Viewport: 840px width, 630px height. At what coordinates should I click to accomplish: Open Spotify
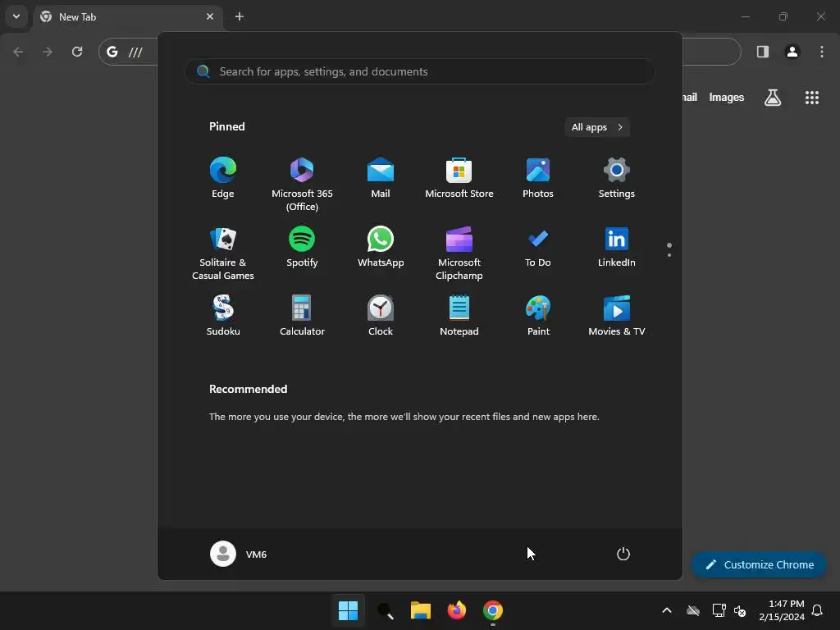coord(302,247)
